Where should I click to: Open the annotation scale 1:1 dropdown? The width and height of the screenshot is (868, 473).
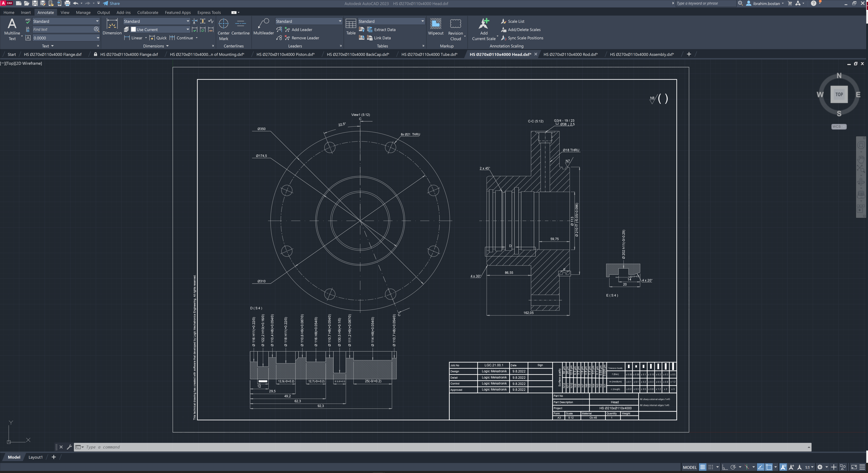pyautogui.click(x=809, y=467)
